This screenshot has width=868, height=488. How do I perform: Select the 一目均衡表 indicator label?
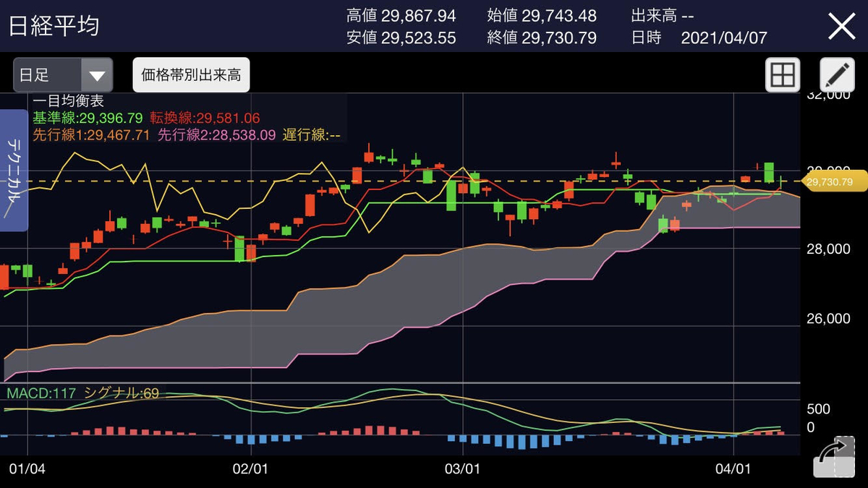69,102
